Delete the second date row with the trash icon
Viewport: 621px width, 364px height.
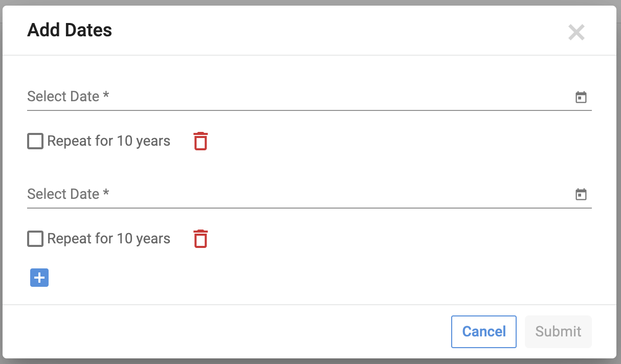(x=201, y=239)
